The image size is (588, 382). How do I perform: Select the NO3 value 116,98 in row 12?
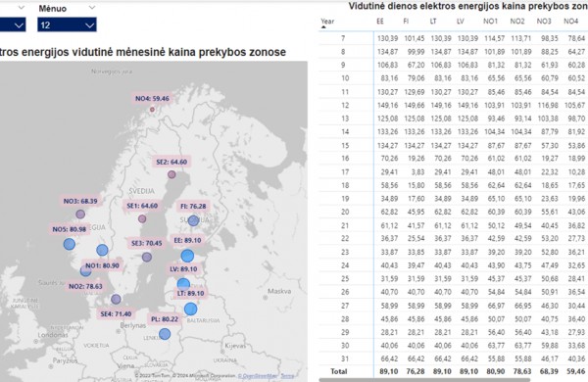[x=548, y=106]
